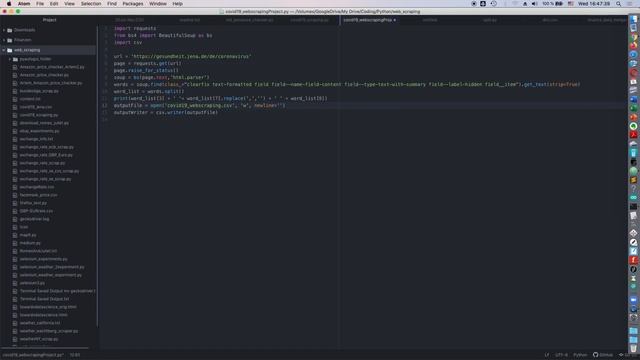Click the file name in the status bar
The width and height of the screenshot is (640, 360).
(x=33, y=355)
